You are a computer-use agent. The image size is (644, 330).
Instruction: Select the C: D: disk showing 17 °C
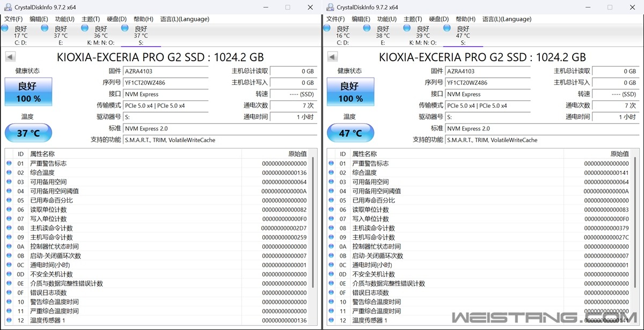[x=20, y=35]
